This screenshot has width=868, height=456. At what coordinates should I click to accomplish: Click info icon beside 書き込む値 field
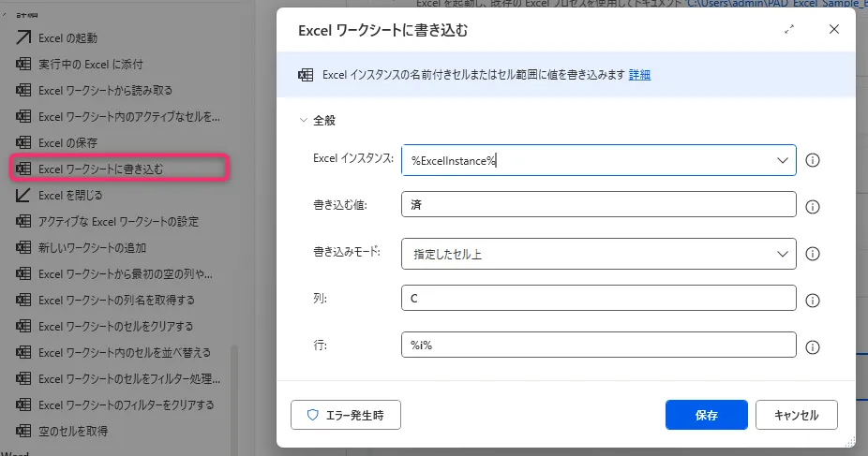point(813,207)
